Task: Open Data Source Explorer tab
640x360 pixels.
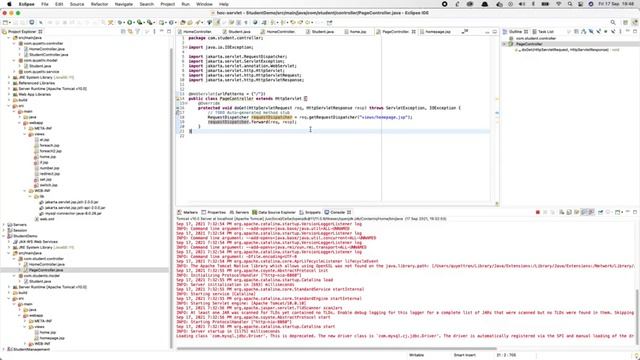Action: (274, 212)
